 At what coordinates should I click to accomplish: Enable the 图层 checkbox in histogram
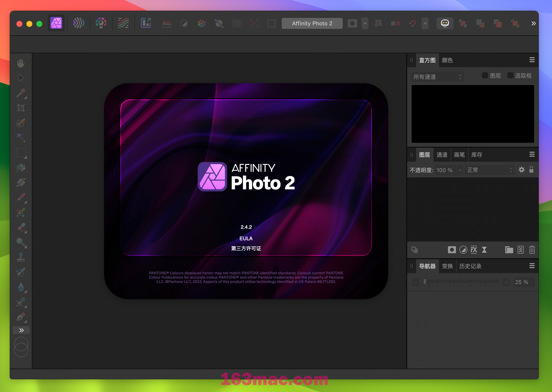click(x=485, y=76)
